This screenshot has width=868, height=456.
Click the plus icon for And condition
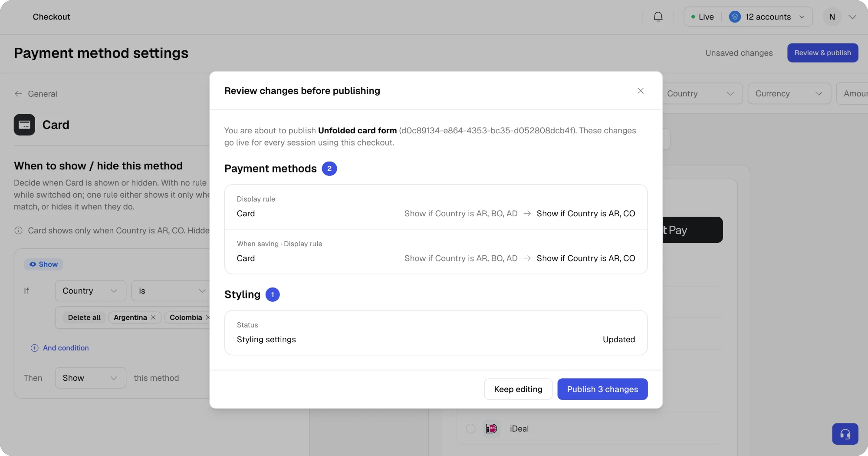[x=34, y=348]
